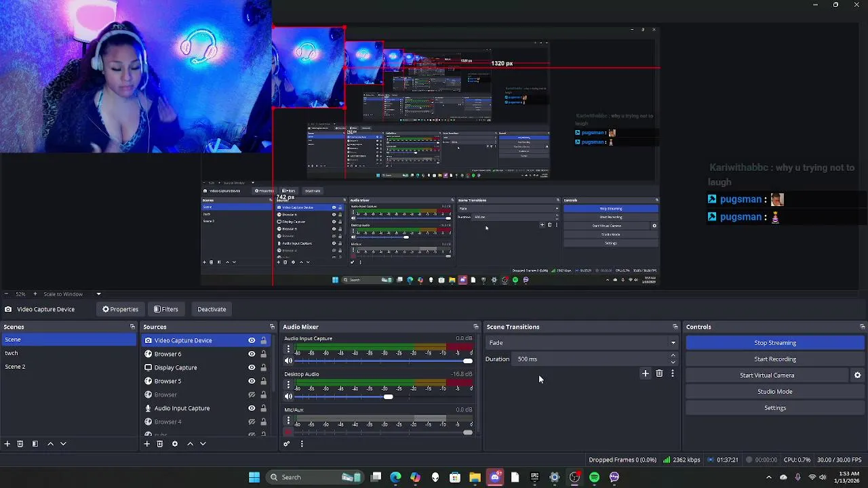Open Audio Mixer toolbar three-dot menu
Image resolution: width=868 pixels, height=488 pixels.
tap(302, 444)
